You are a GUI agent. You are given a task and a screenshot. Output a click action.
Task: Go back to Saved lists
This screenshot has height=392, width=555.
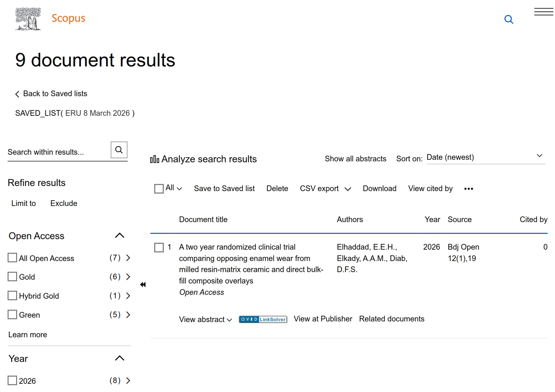[x=51, y=94]
